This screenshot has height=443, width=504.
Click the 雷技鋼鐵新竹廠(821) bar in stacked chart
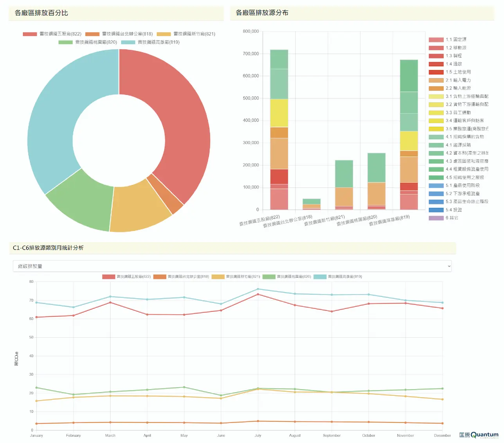[344, 184]
